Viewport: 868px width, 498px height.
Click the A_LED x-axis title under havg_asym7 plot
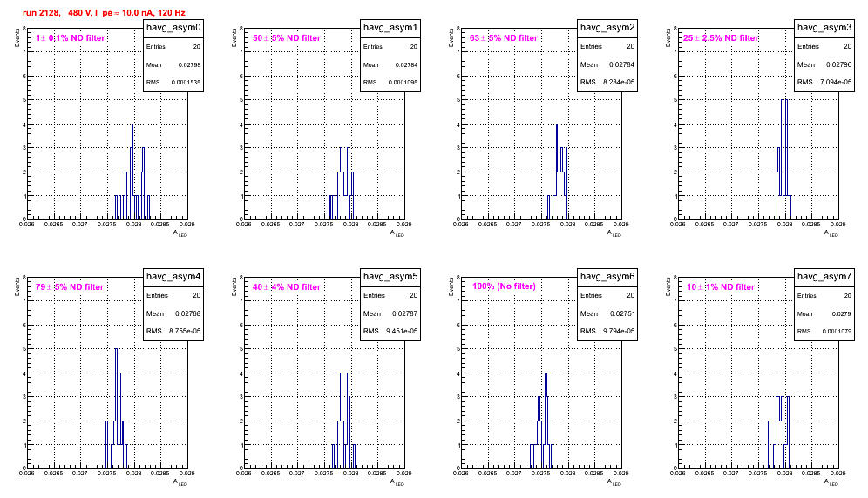pos(831,482)
